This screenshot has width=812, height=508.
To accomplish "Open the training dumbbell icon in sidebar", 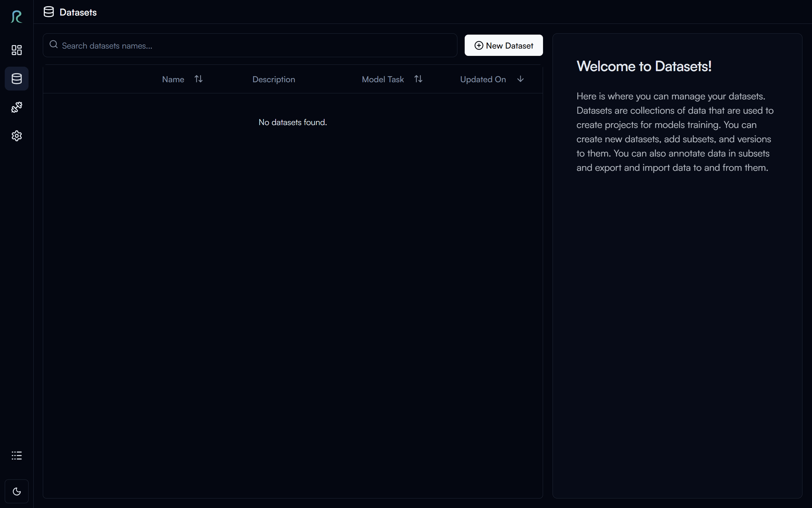I will click(x=16, y=107).
